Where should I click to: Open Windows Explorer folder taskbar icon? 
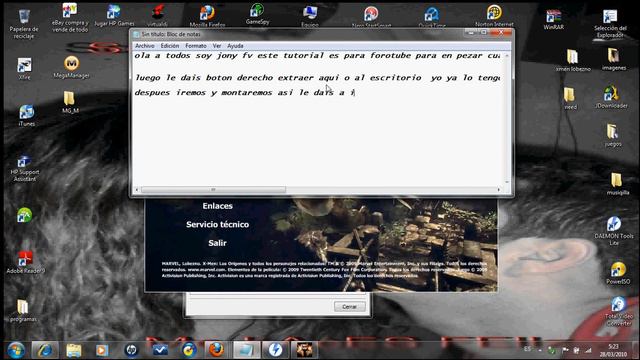tap(74, 350)
